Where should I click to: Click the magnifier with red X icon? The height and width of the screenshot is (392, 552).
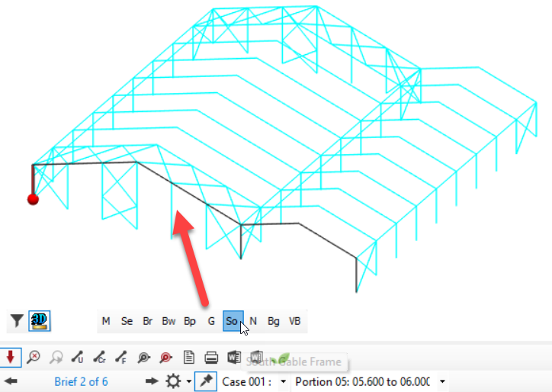[x=34, y=357]
